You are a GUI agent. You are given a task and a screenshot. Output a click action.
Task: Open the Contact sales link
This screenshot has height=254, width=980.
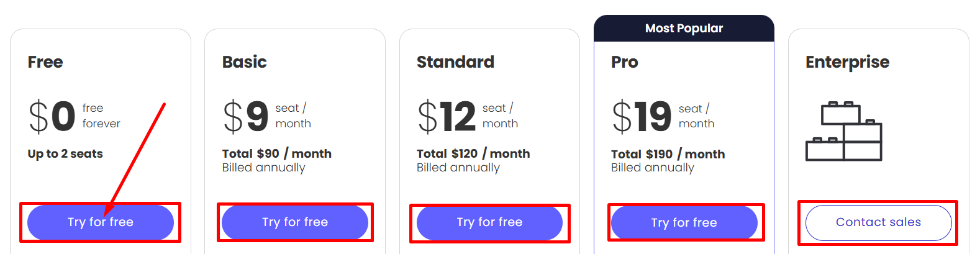tap(878, 222)
